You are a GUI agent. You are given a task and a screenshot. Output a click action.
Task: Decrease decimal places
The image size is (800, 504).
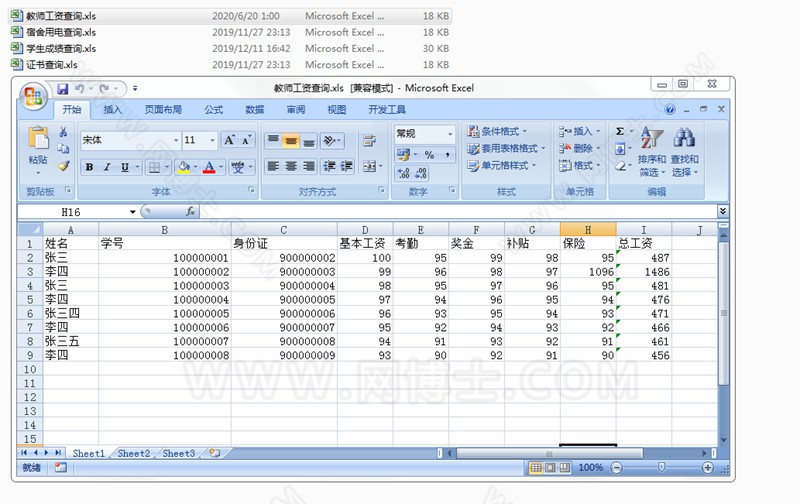[421, 173]
